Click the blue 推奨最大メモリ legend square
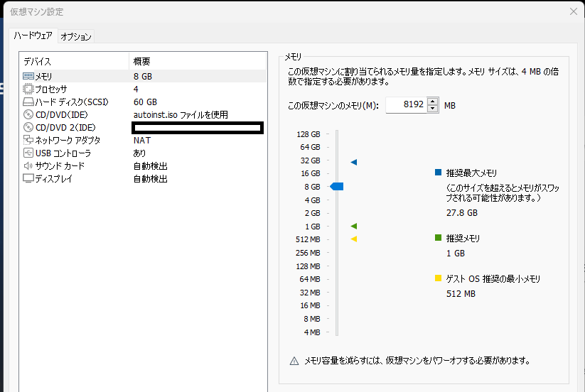The height and width of the screenshot is (392, 585). click(438, 172)
